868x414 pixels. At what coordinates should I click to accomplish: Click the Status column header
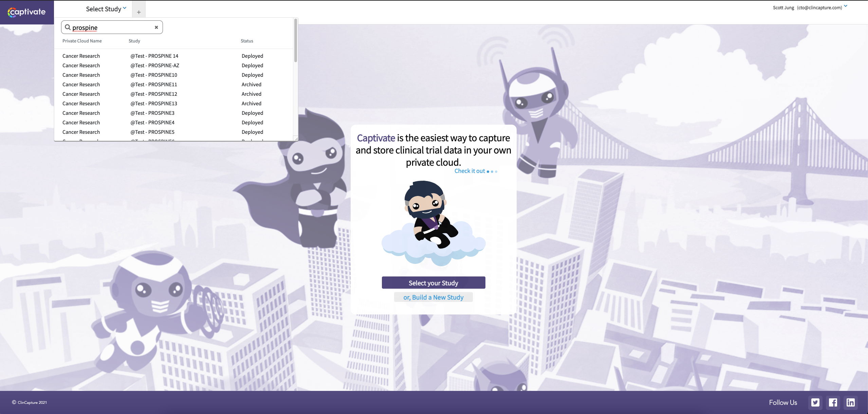click(x=247, y=41)
